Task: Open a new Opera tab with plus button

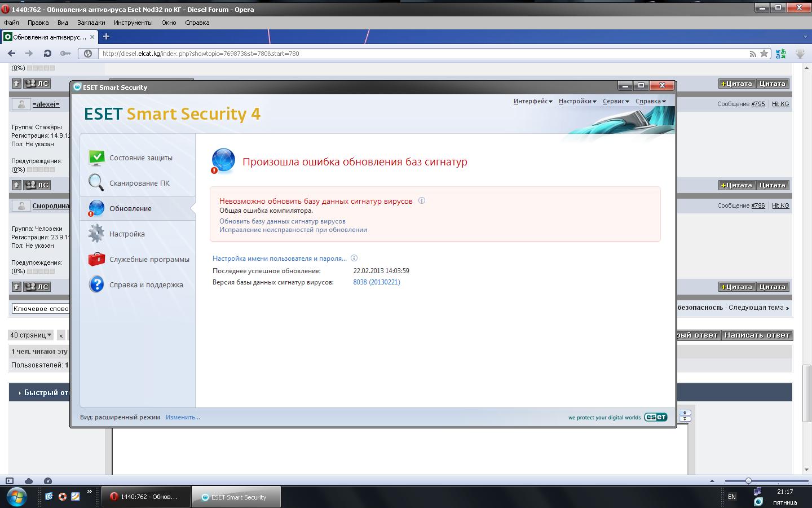Action: pos(106,37)
